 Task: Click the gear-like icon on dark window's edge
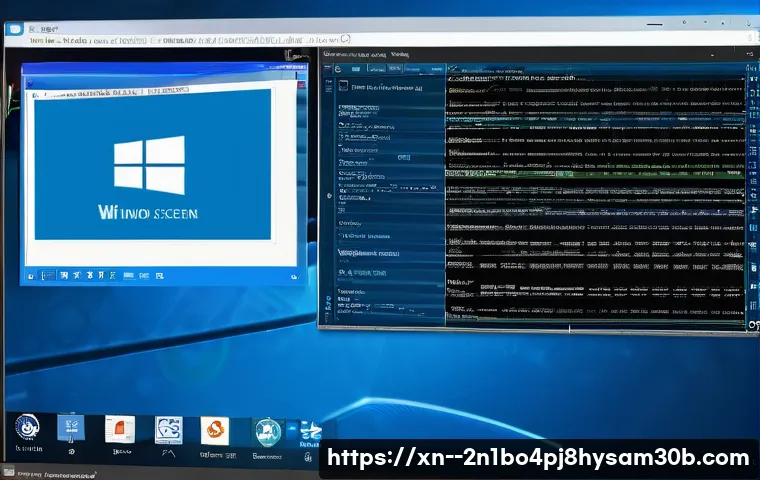click(330, 195)
